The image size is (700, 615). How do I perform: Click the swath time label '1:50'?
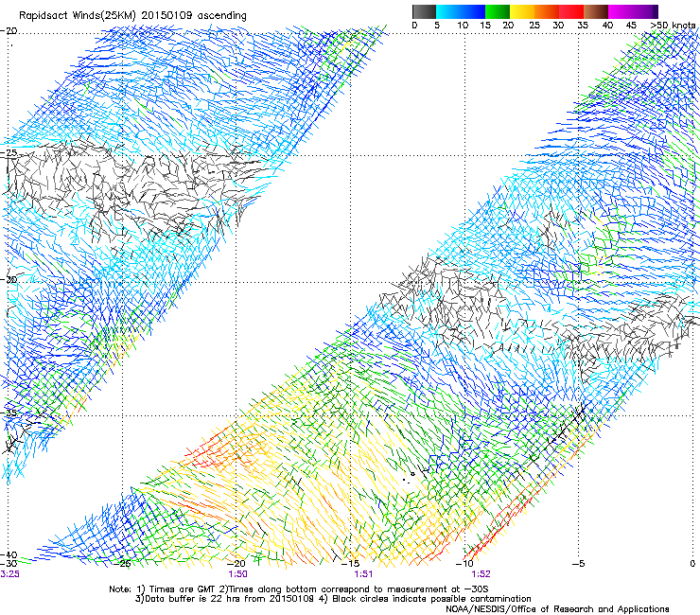click(237, 574)
